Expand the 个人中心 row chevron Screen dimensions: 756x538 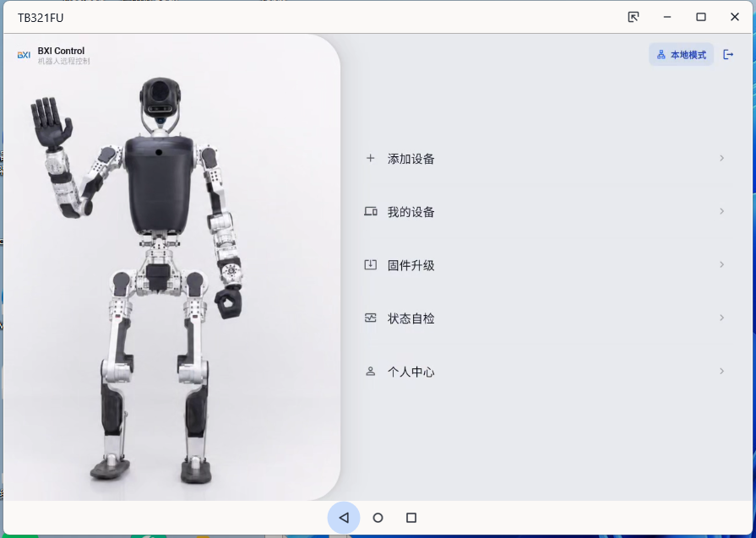click(721, 372)
